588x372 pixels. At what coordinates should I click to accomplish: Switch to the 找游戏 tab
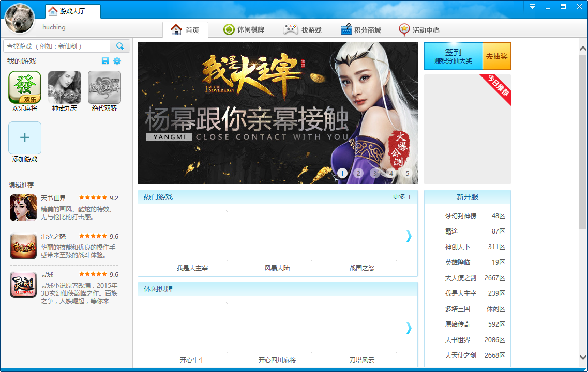(x=303, y=29)
